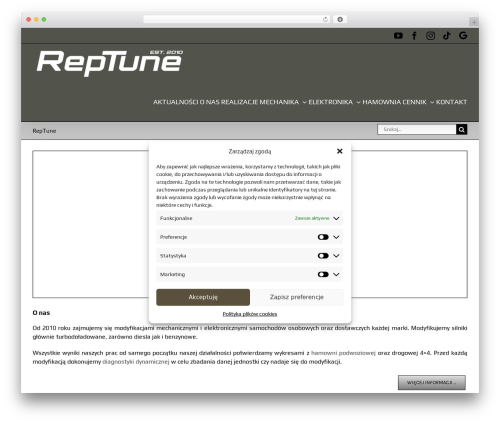Enable the Marketing toggle
500x423 pixels.
pyautogui.click(x=323, y=274)
